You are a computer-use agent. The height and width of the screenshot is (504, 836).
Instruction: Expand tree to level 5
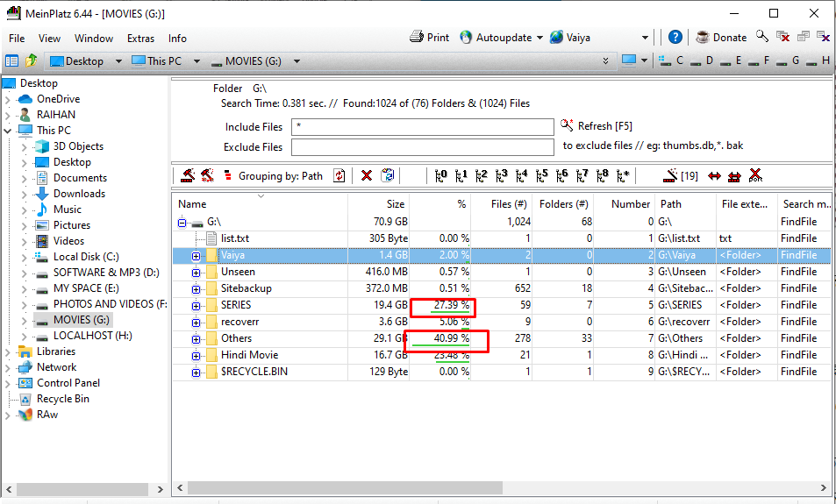[542, 175]
